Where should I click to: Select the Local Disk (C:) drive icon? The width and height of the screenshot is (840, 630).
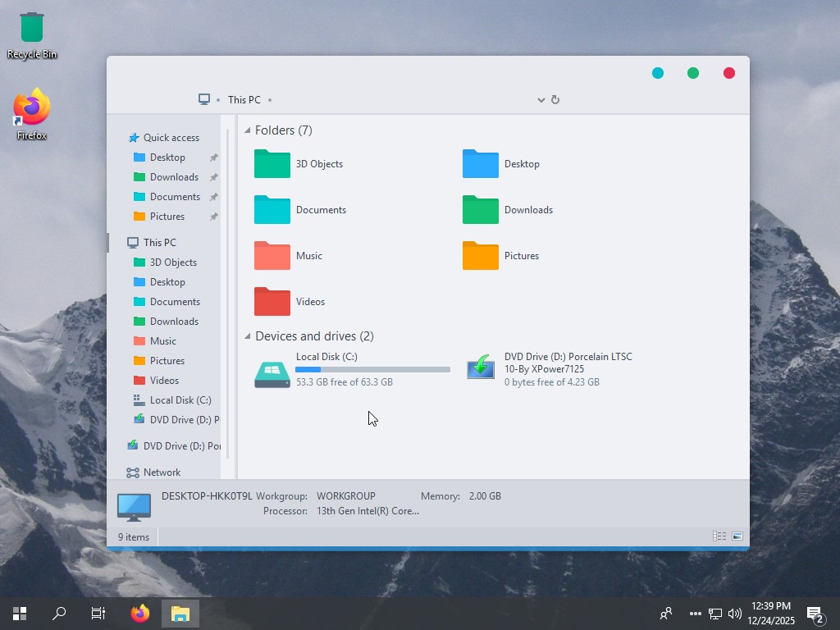click(x=272, y=373)
